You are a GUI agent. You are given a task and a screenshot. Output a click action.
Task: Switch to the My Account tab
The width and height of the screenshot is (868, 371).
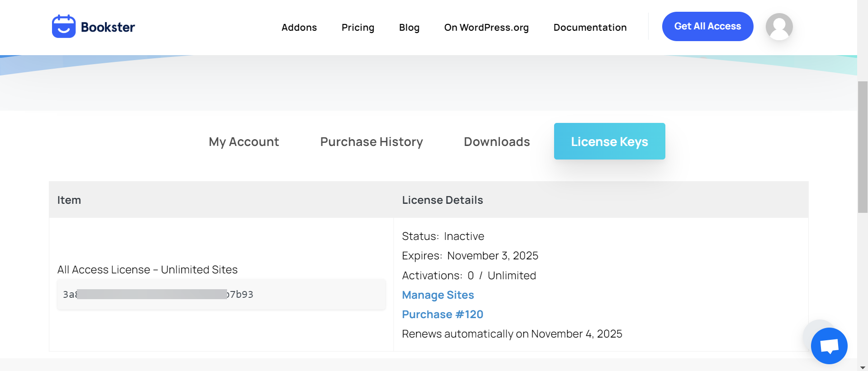point(244,142)
